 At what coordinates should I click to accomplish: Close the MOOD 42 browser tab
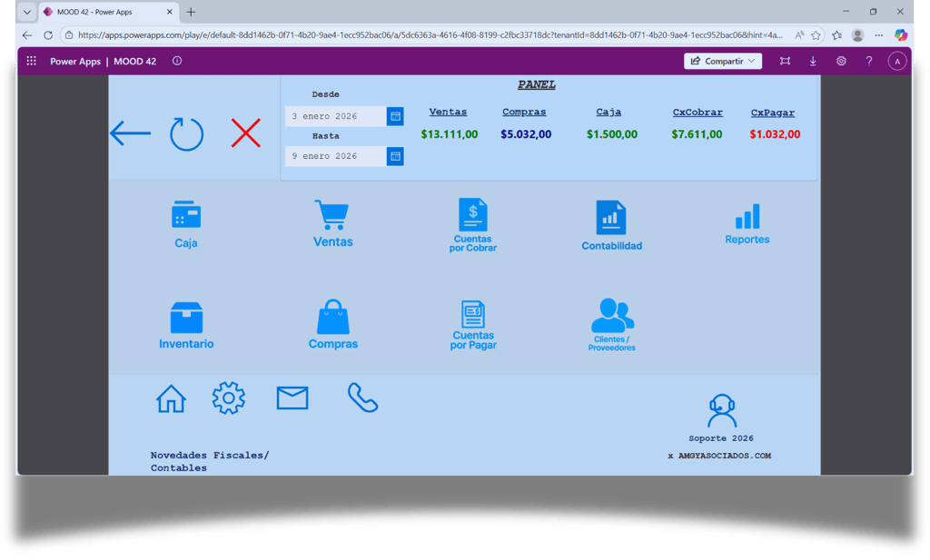click(169, 12)
